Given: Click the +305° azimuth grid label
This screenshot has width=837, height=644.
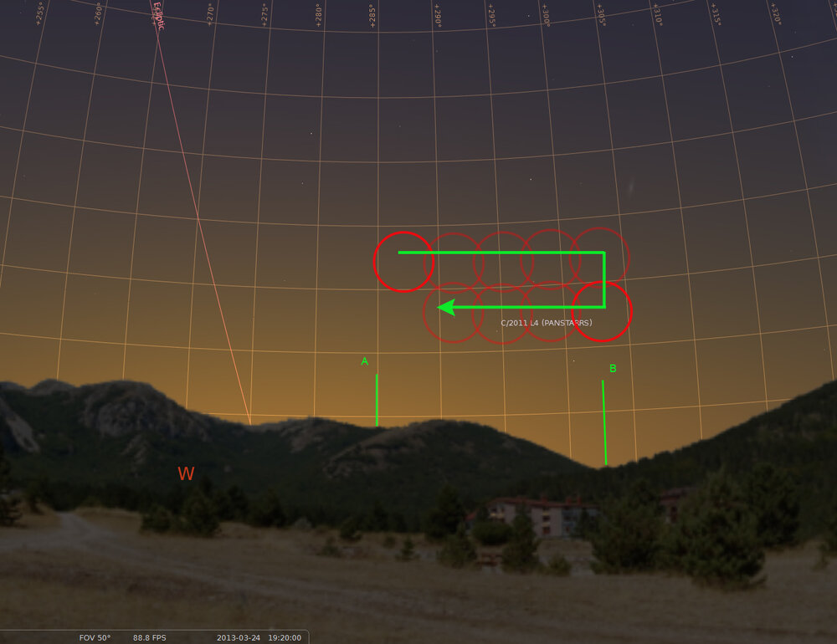Looking at the screenshot, I should point(602,14).
